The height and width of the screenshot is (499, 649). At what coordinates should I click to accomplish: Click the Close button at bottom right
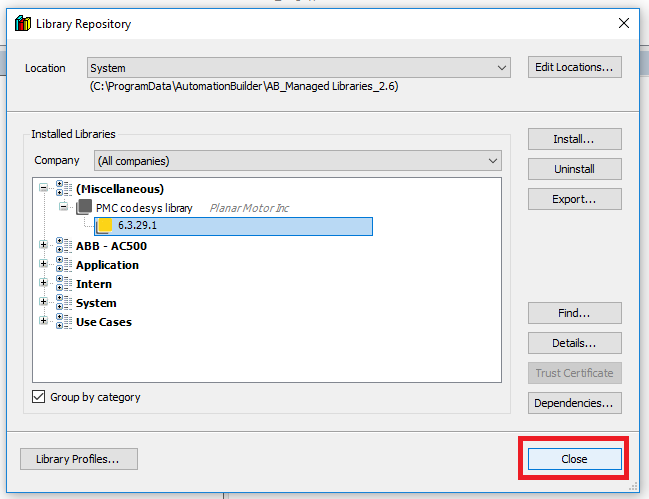point(574,459)
